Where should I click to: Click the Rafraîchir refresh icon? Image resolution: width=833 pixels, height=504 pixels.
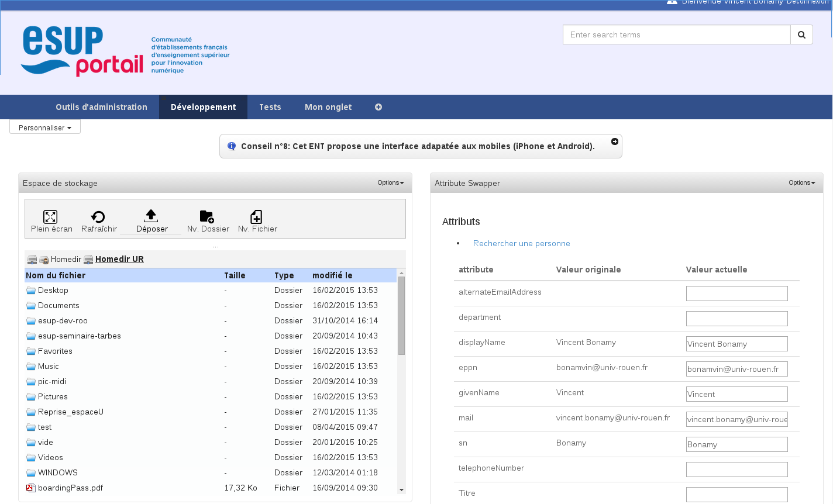click(x=98, y=217)
